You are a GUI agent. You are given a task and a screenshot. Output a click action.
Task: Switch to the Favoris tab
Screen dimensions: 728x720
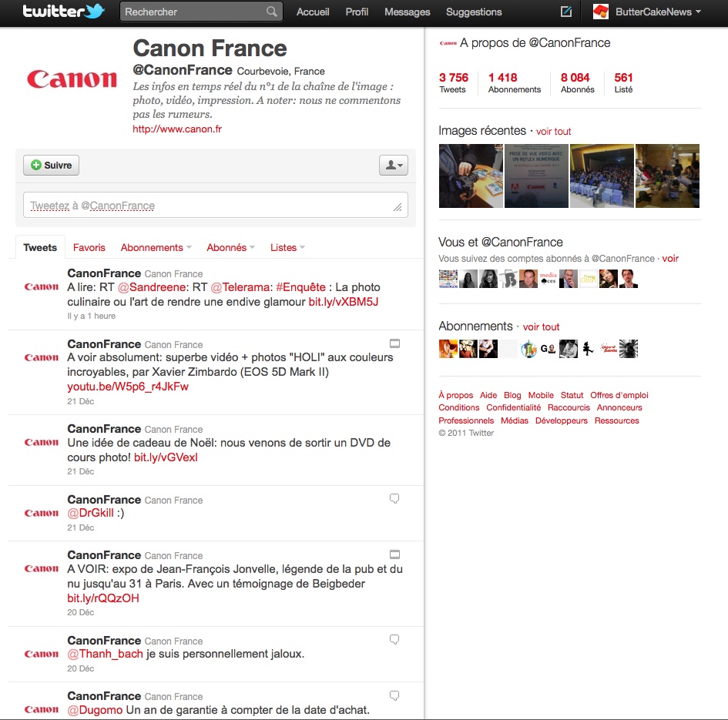click(89, 247)
